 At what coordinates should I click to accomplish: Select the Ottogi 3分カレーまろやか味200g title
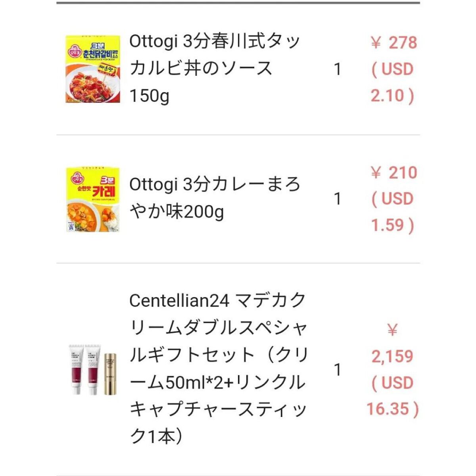pos(214,198)
